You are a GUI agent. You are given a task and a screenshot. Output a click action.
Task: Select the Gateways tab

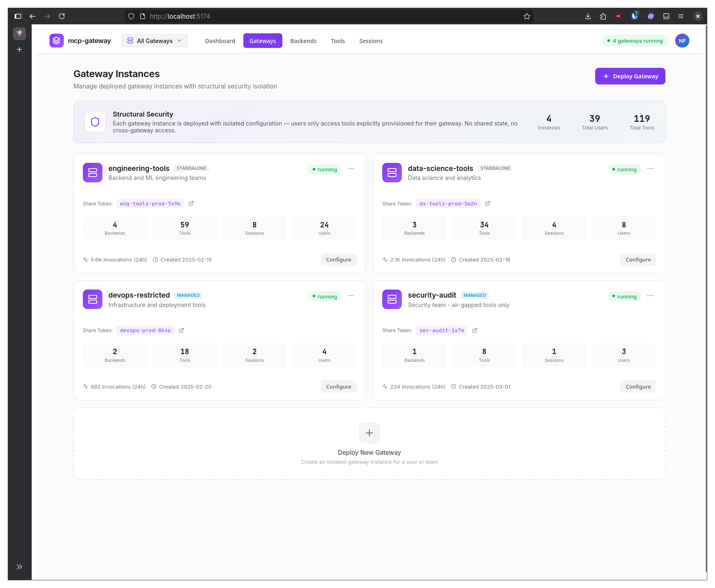(x=262, y=41)
